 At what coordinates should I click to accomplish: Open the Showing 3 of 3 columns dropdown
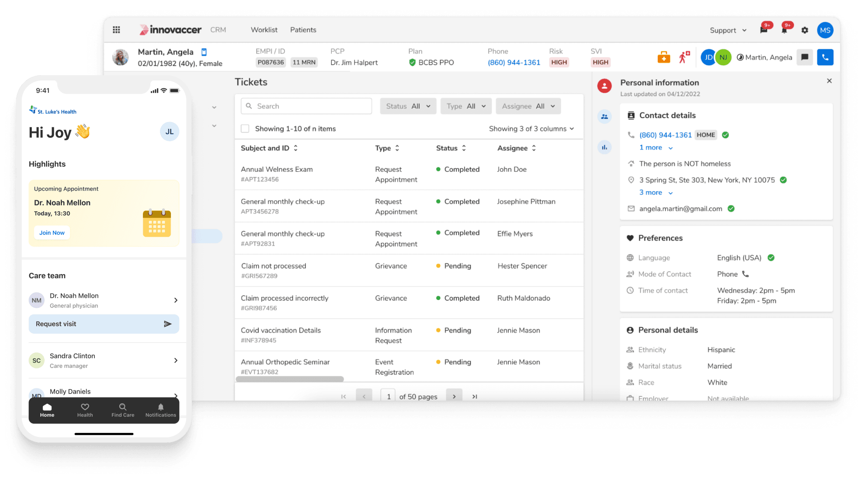[531, 129]
